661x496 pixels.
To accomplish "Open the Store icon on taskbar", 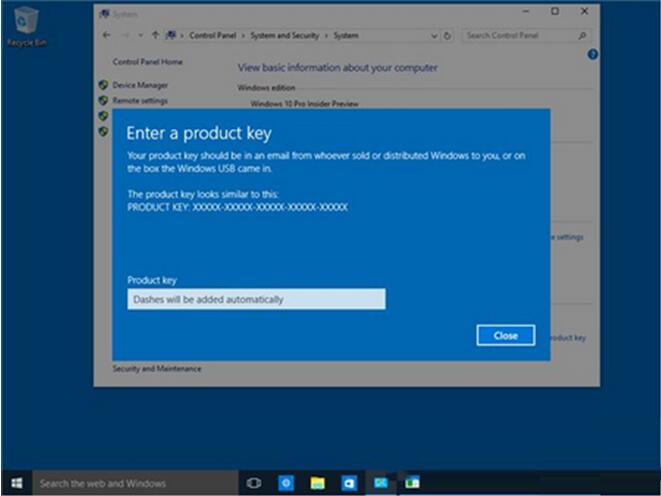I will click(x=349, y=483).
